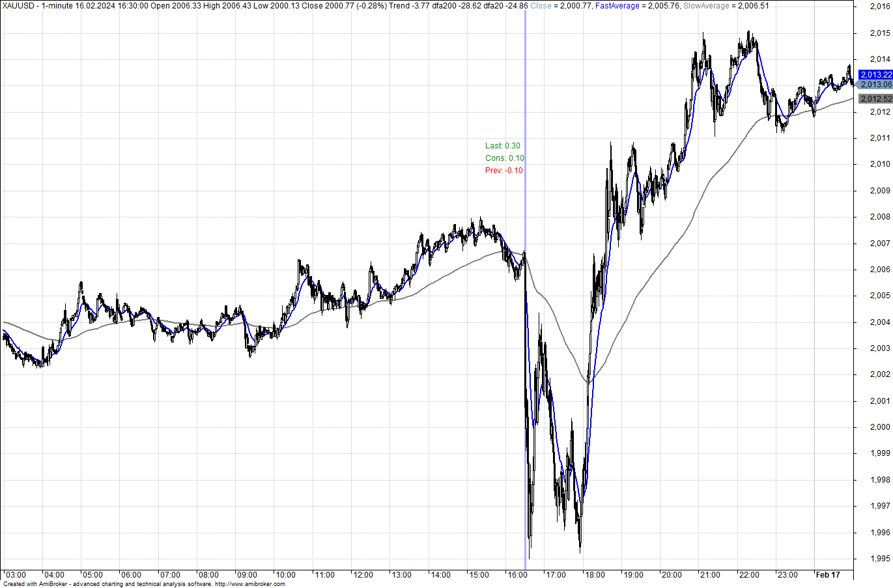Click the 18:00 time axis label
Viewport: 893px width, 588px height.
tap(595, 575)
